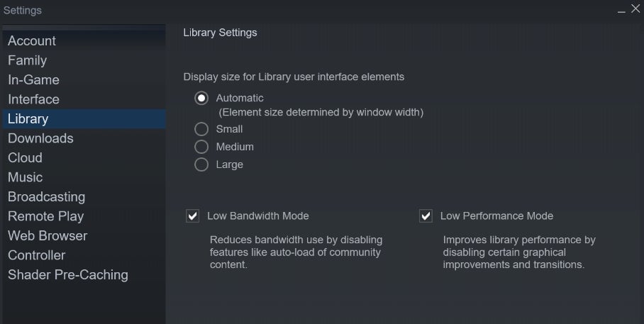The height and width of the screenshot is (324, 644).
Task: Uncheck Low Performance Mode
Action: pyautogui.click(x=426, y=216)
